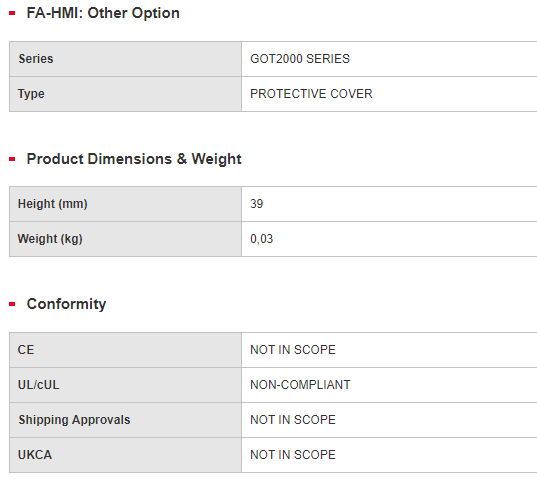Select the GOT2000 SERIES value
This screenshot has height=487, width=537.
coord(300,59)
